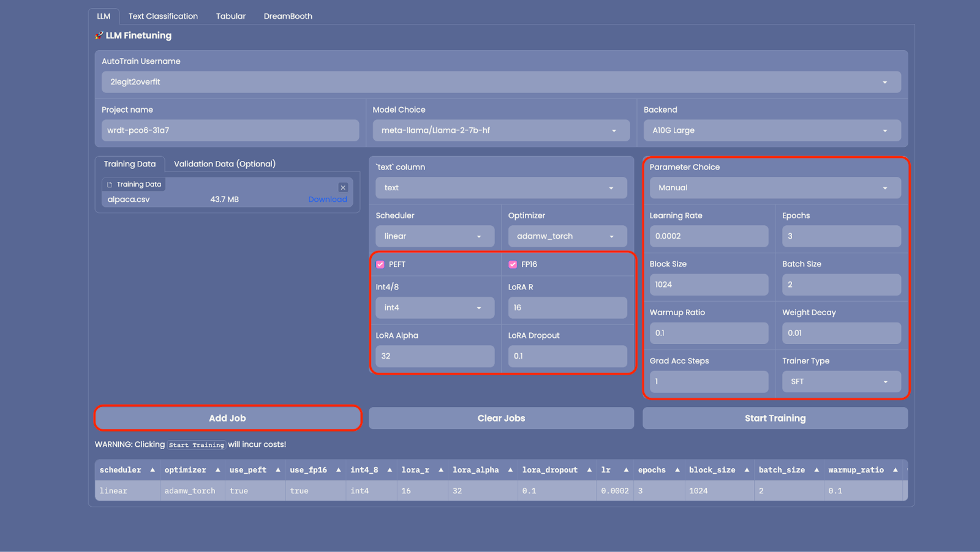980x552 pixels.
Task: Uncheck the PEFT checkbox
Action: pos(380,264)
